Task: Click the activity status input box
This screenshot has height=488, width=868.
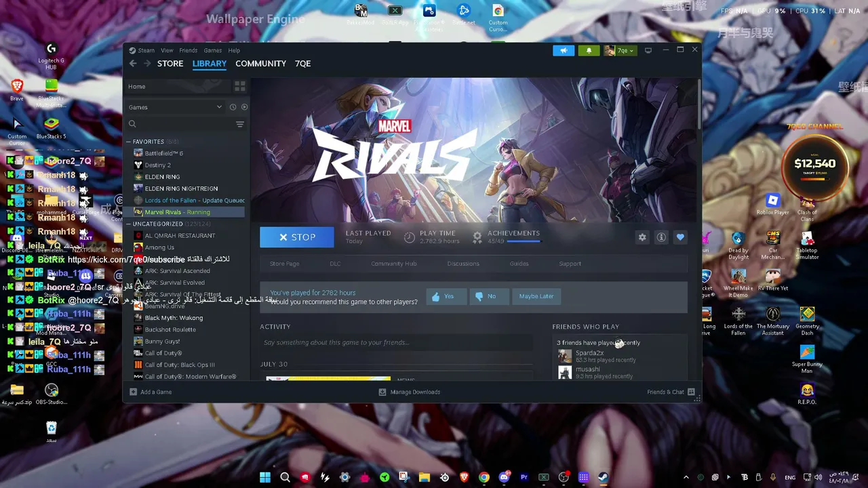Action: click(x=395, y=343)
